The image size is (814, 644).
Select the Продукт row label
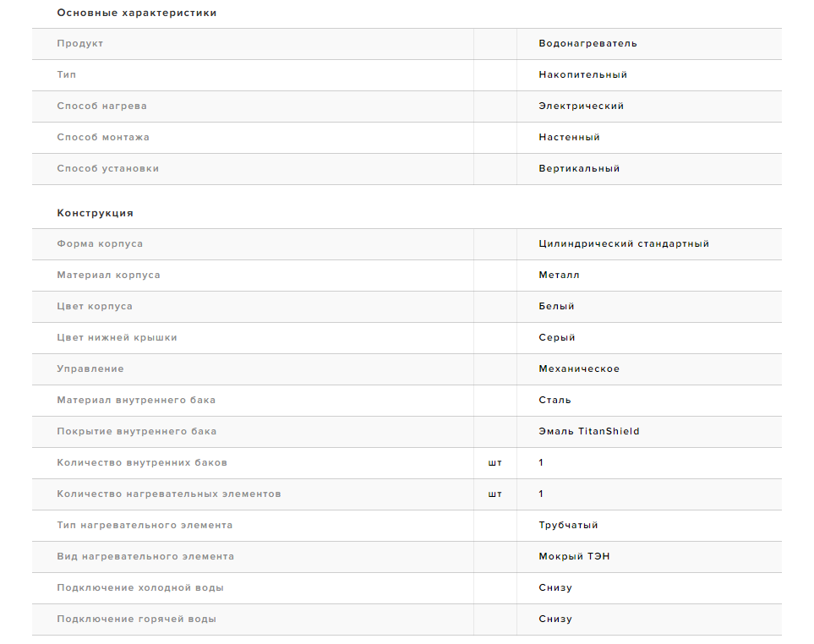80,44
